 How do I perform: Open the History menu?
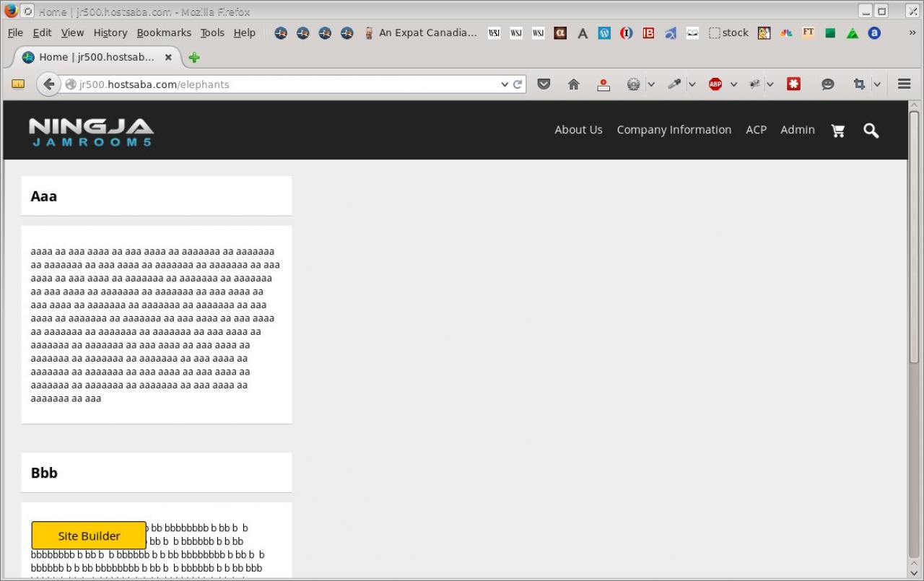point(110,33)
